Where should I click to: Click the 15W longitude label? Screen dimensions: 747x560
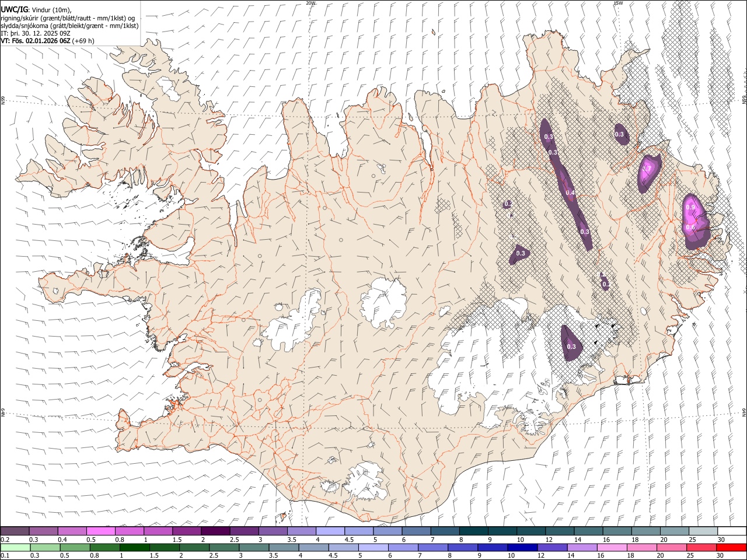pyautogui.click(x=618, y=3)
